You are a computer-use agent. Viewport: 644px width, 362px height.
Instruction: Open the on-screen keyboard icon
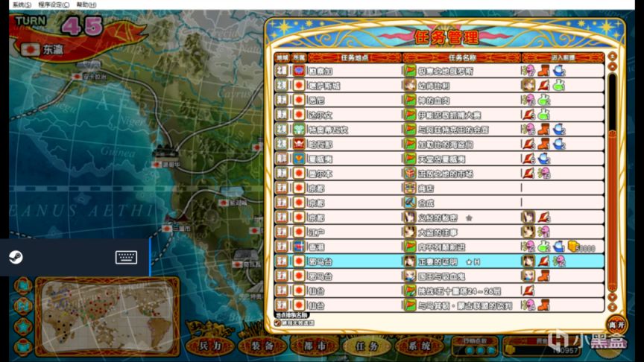point(126,257)
